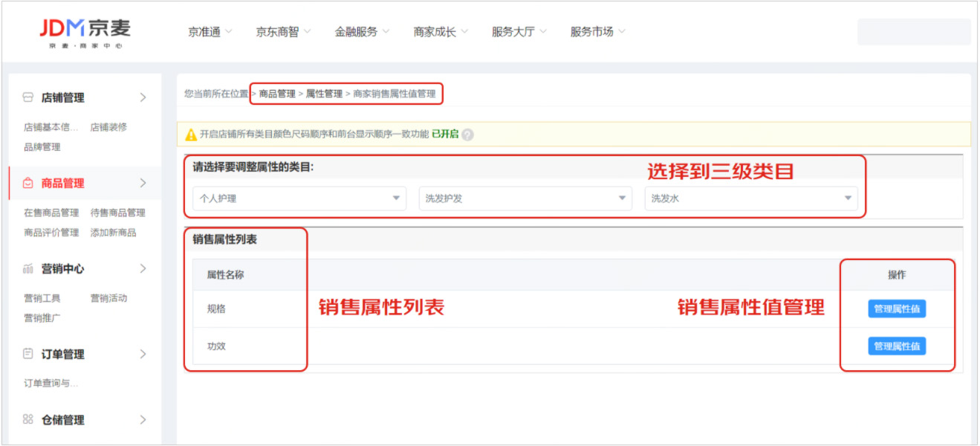Click 管理属性值 button for 功效 attribute
The height and width of the screenshot is (446, 980).
tap(897, 346)
